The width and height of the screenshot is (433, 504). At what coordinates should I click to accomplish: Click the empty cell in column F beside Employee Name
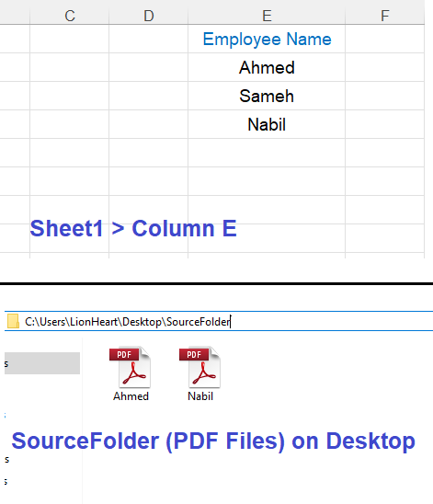[385, 39]
